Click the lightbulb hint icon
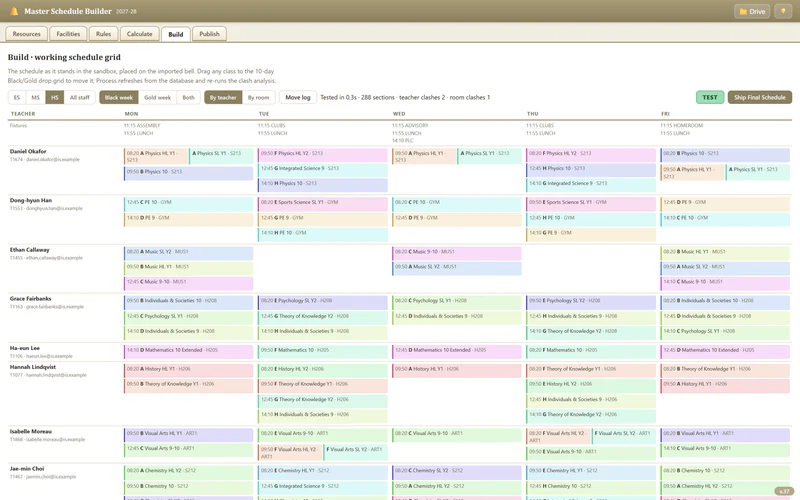 click(x=783, y=11)
